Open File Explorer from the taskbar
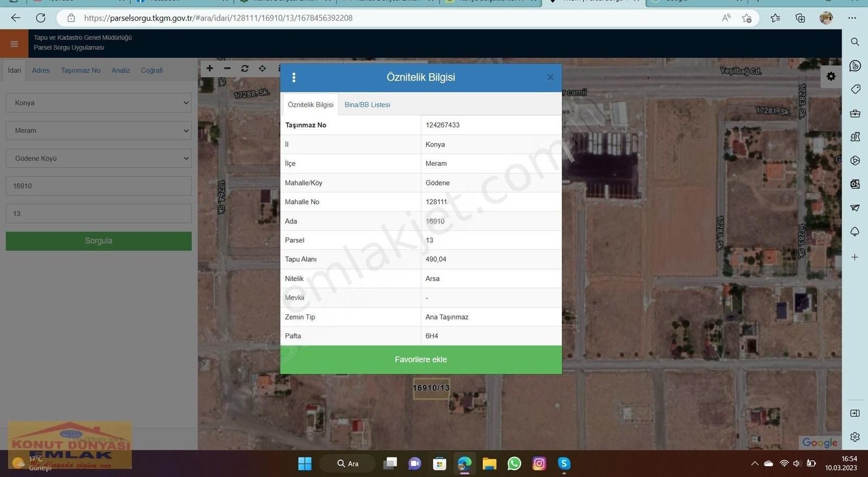This screenshot has height=477, width=868. [489, 463]
